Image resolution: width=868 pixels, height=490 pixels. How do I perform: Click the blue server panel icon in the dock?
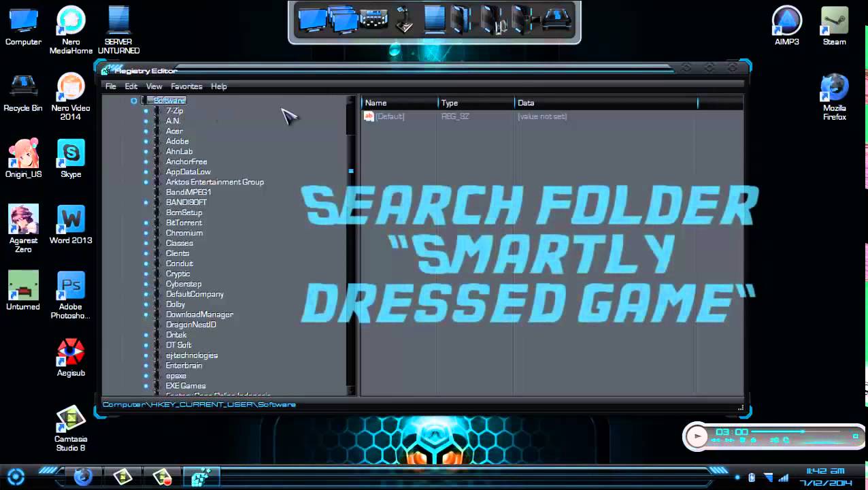click(434, 19)
